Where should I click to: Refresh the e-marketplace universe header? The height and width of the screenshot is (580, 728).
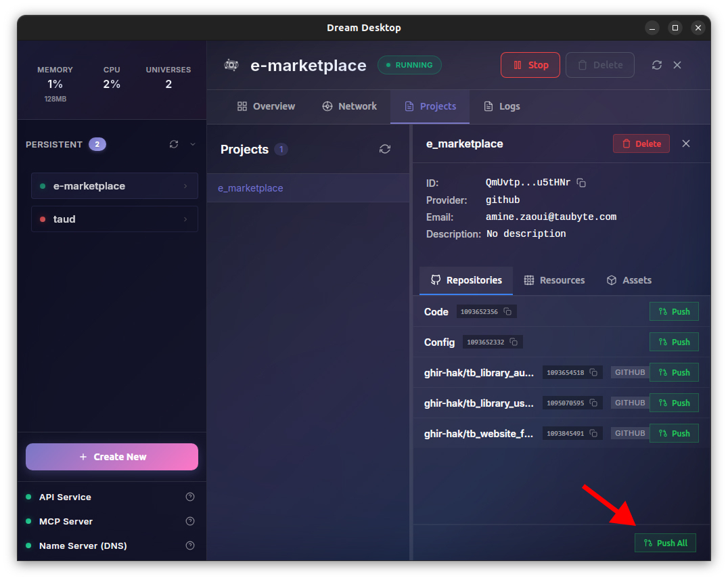[656, 65]
